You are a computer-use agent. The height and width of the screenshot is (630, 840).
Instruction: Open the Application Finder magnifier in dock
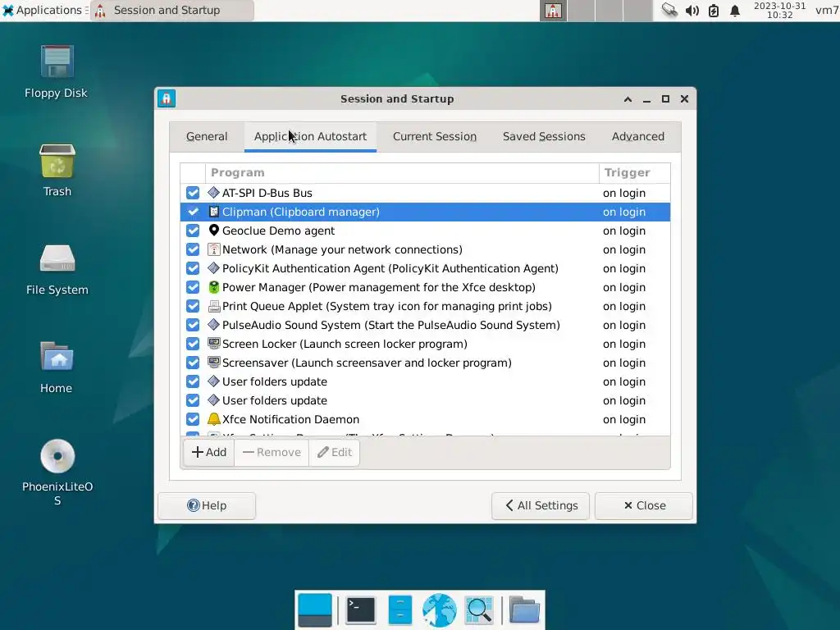(x=478, y=610)
